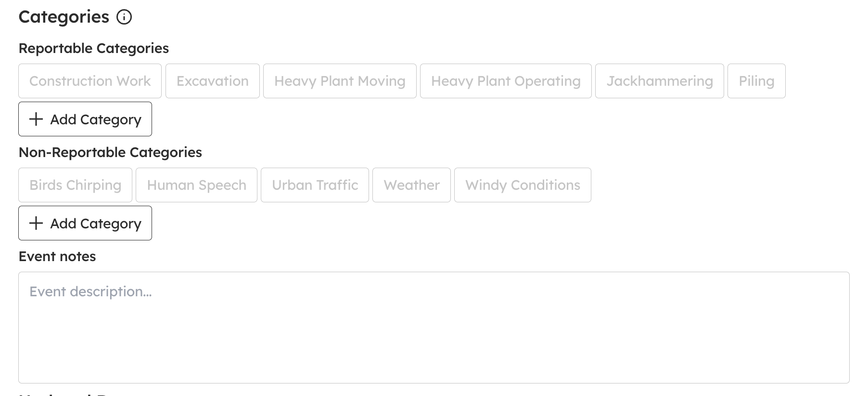Toggle the Jackhammering category

660,81
